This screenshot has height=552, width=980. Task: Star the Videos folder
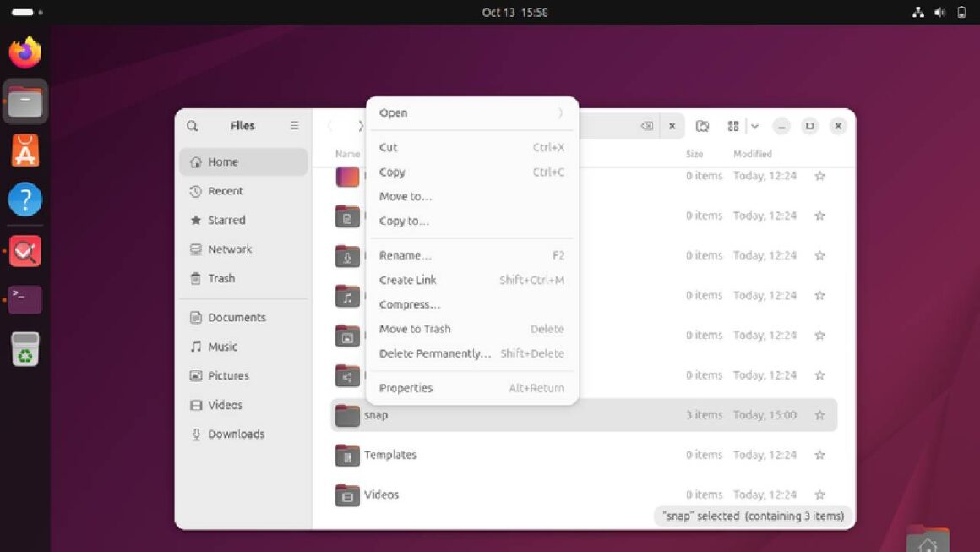coord(820,495)
